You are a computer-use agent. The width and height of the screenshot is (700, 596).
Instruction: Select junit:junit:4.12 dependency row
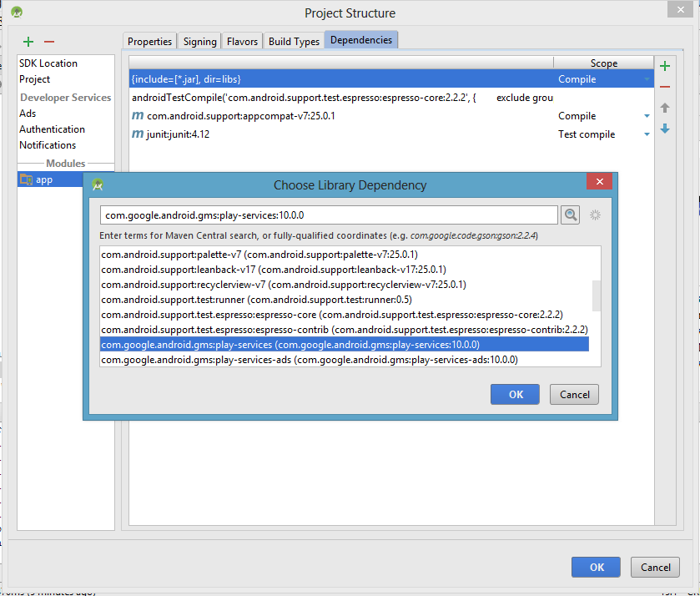tap(391, 134)
